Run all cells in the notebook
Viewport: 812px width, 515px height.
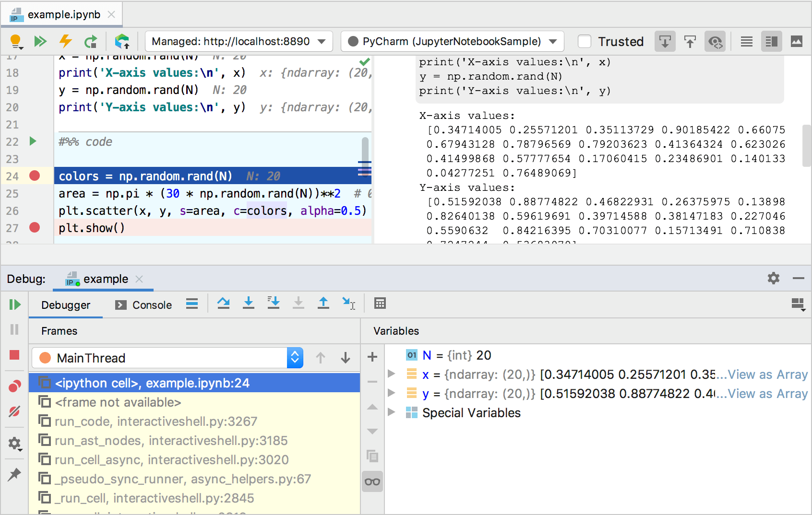click(41, 41)
